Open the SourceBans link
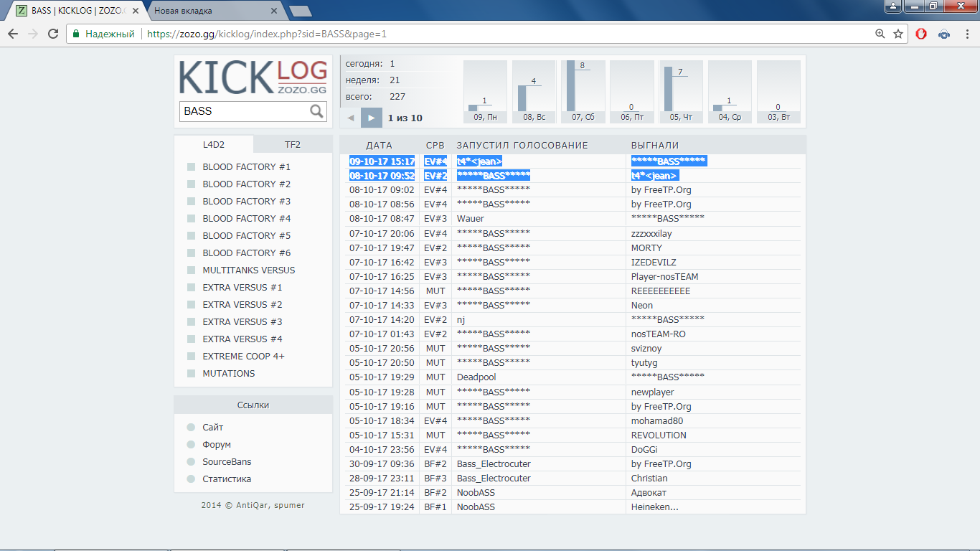This screenshot has height=551, width=980. 227,462
